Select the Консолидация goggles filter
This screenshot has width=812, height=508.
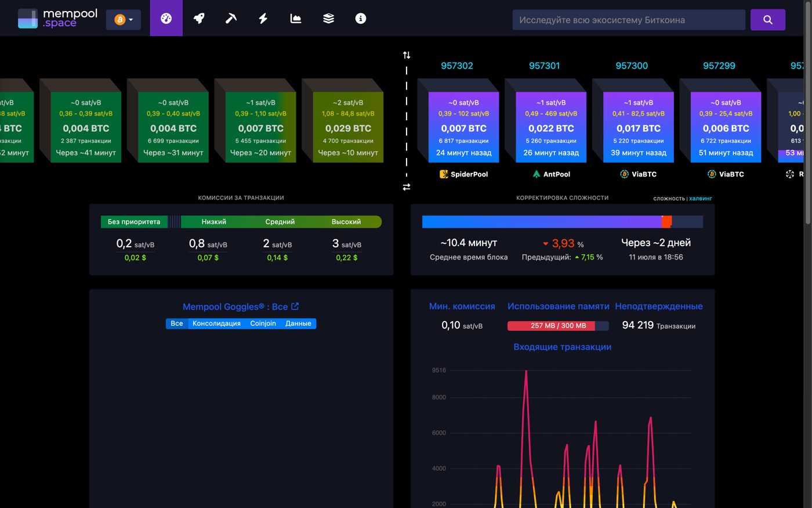pos(216,323)
